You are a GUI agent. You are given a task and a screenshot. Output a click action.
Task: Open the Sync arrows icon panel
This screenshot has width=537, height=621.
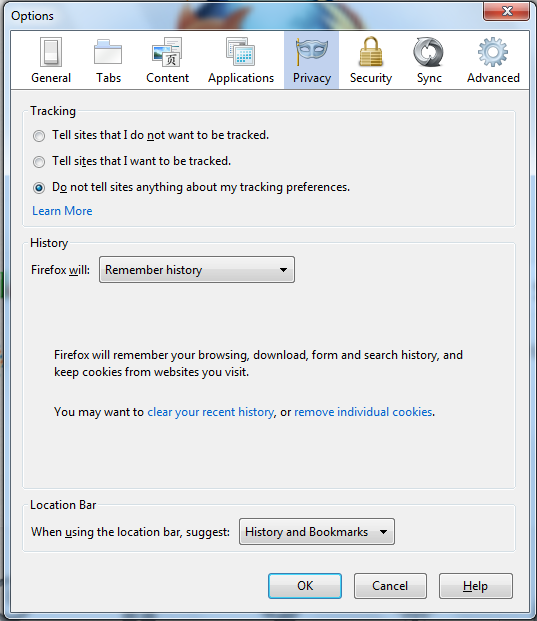[429, 60]
